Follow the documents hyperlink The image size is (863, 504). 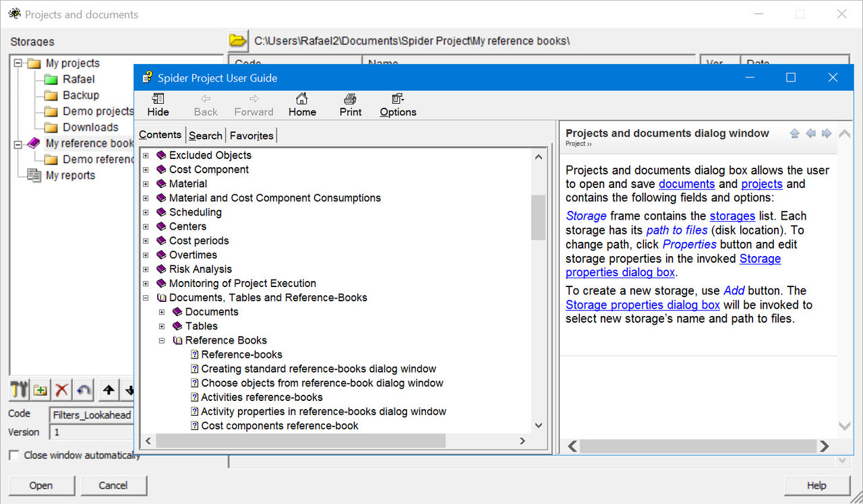point(686,184)
